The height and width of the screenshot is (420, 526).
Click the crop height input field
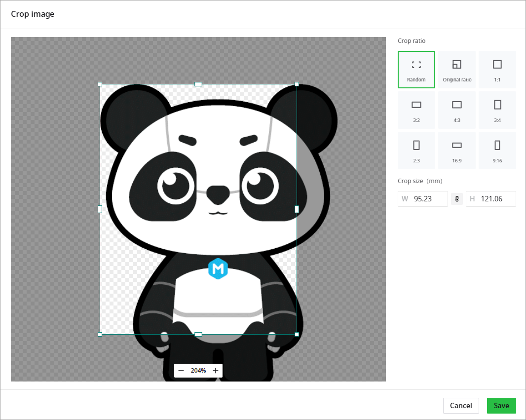pos(495,199)
